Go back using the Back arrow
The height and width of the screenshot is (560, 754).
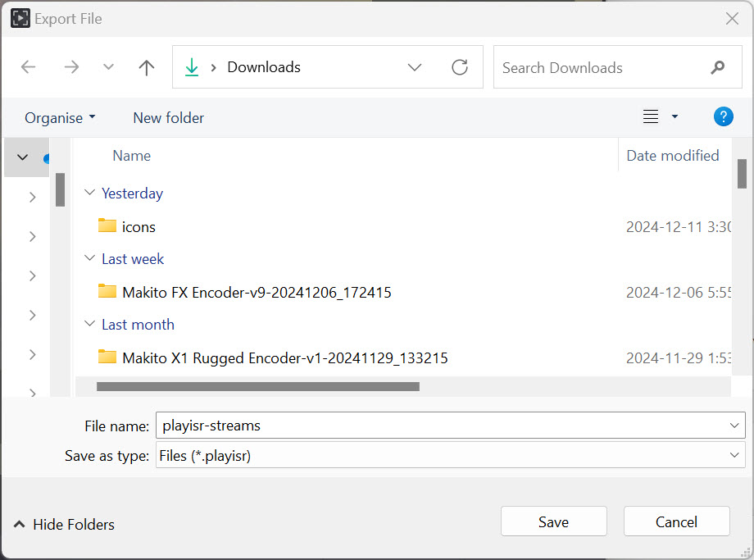point(29,67)
